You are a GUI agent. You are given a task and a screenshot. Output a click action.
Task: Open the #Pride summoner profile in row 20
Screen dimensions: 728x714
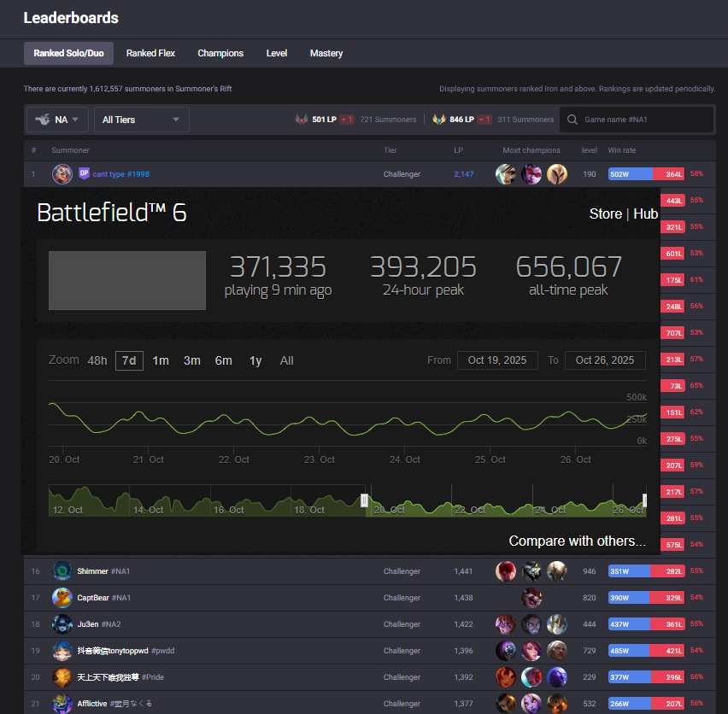tap(120, 677)
